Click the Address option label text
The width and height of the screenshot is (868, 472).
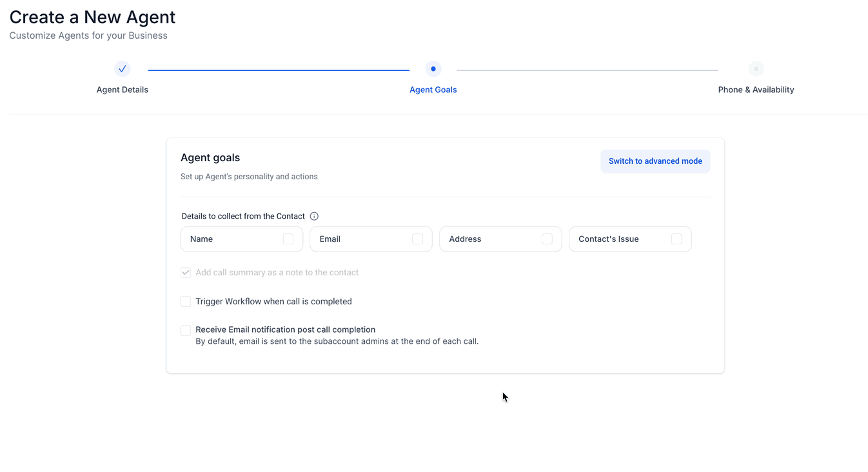[x=465, y=239]
